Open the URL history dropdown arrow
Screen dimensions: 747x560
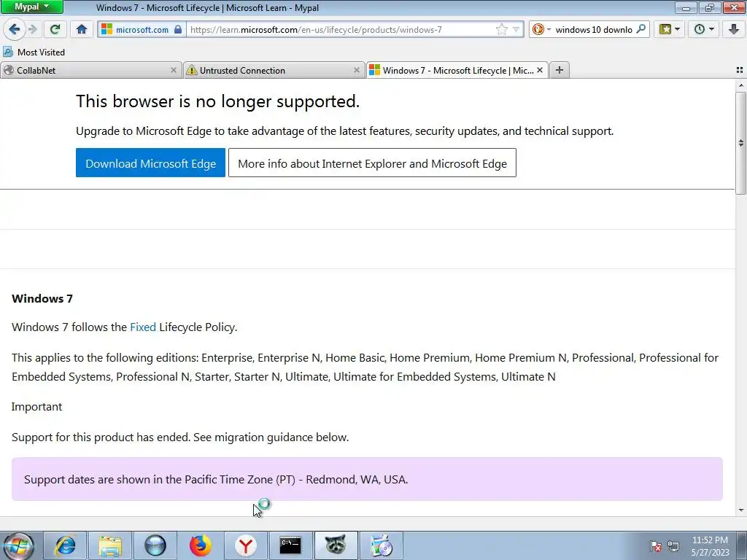[x=516, y=29]
